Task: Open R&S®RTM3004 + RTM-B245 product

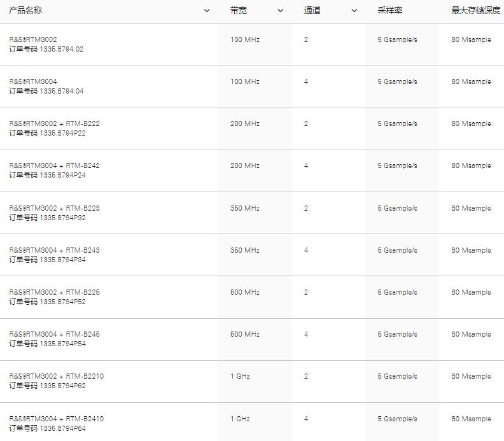Action: tap(54, 334)
